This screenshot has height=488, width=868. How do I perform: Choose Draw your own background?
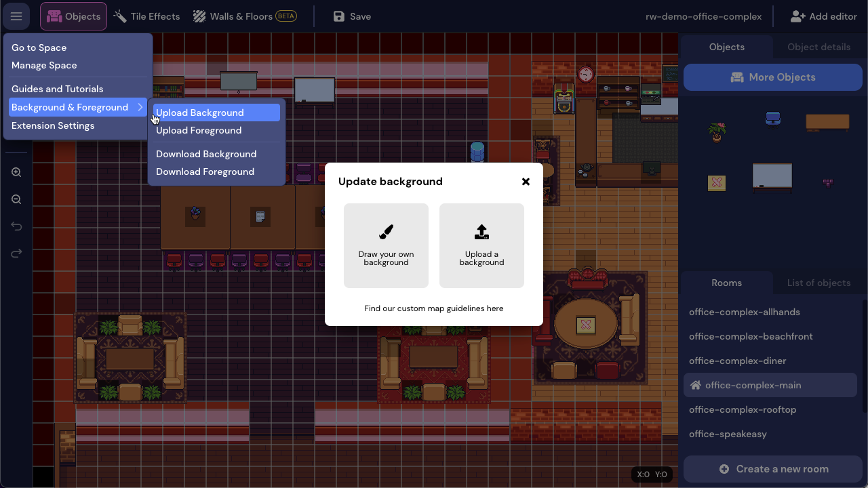pyautogui.click(x=386, y=245)
